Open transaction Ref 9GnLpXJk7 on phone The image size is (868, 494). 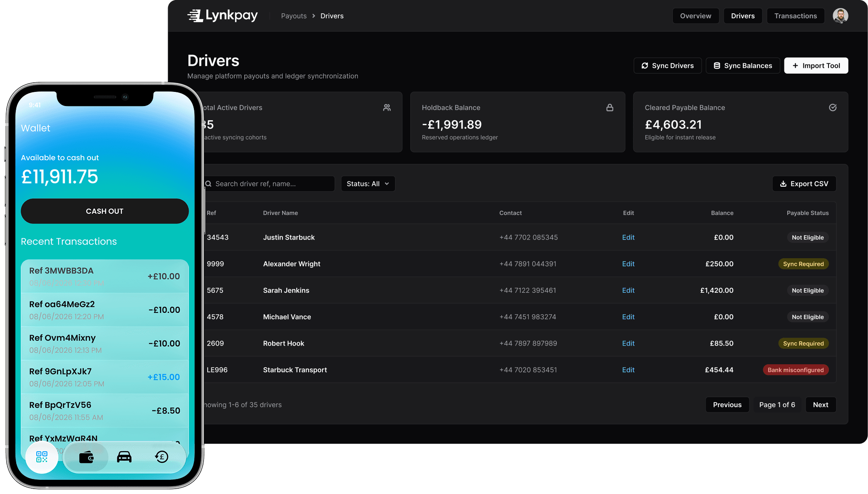pyautogui.click(x=104, y=377)
